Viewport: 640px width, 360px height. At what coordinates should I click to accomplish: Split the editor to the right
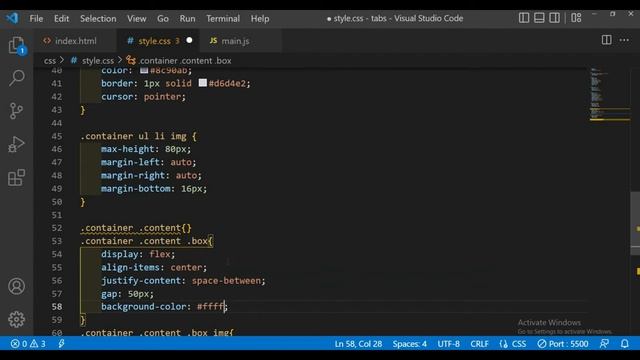[x=607, y=40]
